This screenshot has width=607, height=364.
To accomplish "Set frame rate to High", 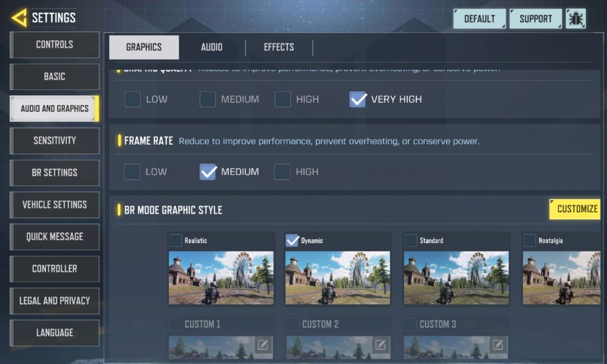I will point(282,172).
